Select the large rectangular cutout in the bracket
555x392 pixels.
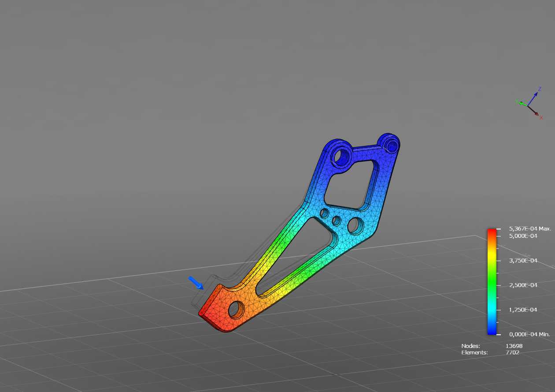click(352, 185)
